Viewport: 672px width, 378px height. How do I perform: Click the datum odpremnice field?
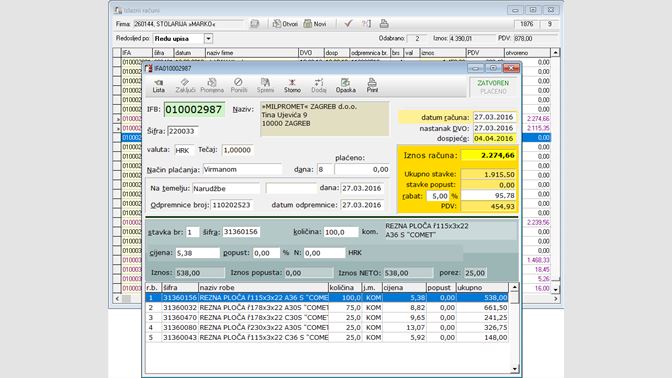pyautogui.click(x=362, y=205)
